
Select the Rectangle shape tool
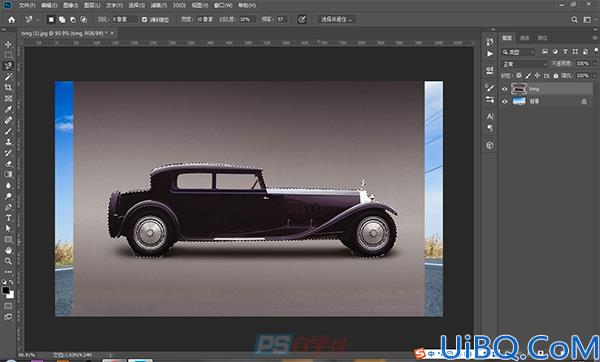[8, 240]
